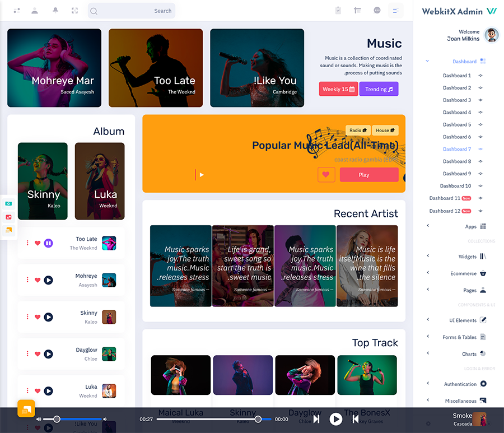Open the clipboard tasks icon in top bar

coord(338,11)
